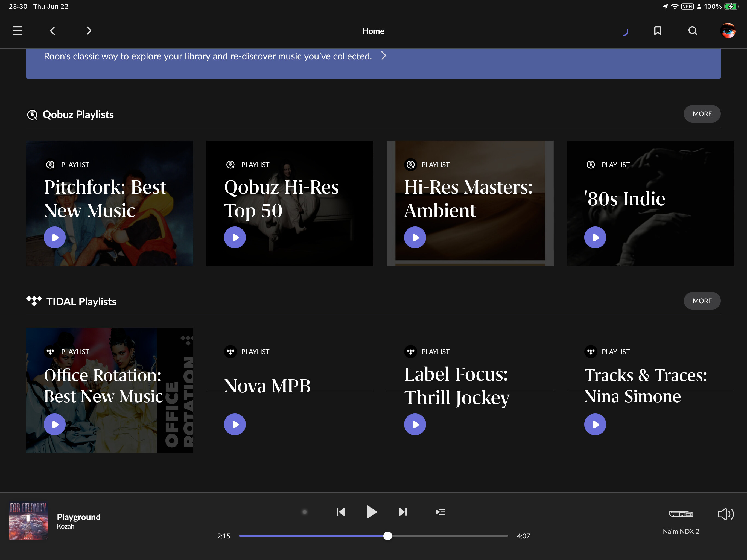Navigate back using the back arrow
This screenshot has height=560, width=747.
pos(53,30)
